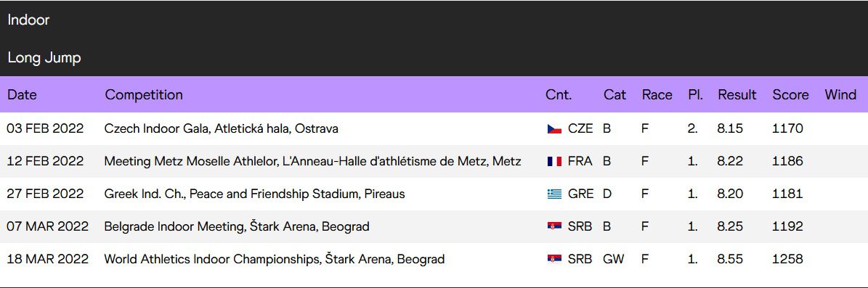868x288 pixels.
Task: Open World Athletics Indoor Championships entry
Action: 274,259
